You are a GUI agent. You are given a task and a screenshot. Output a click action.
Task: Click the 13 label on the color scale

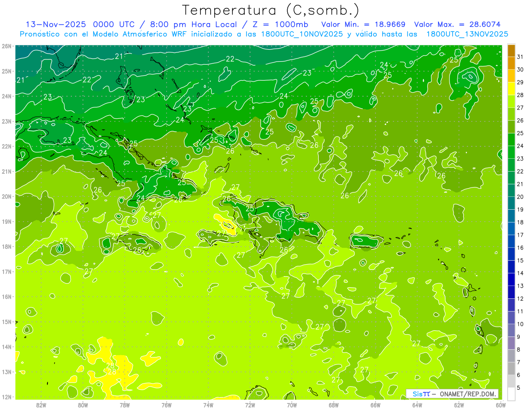click(520, 286)
